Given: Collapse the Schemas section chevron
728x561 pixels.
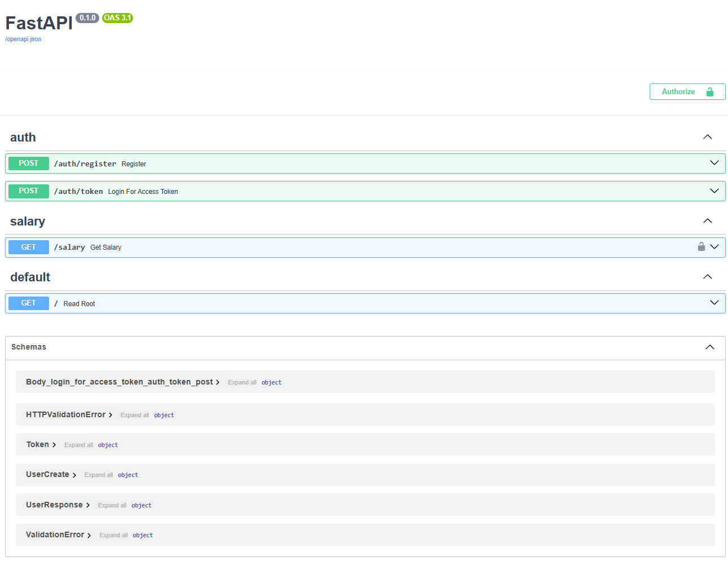Looking at the screenshot, I should coord(710,347).
